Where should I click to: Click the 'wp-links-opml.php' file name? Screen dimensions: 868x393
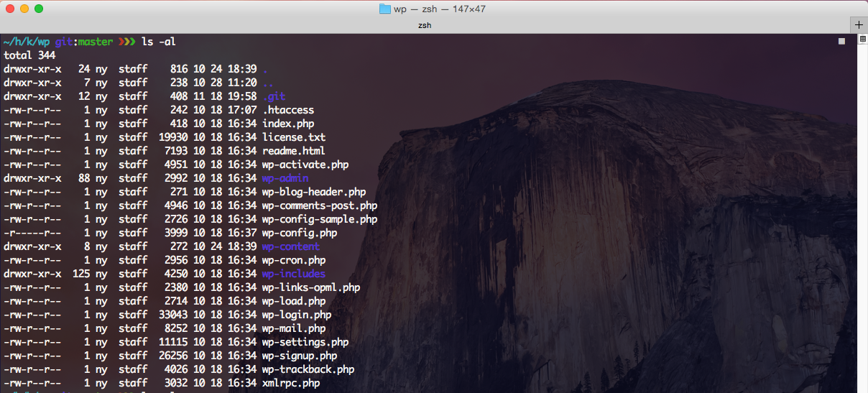click(x=311, y=287)
